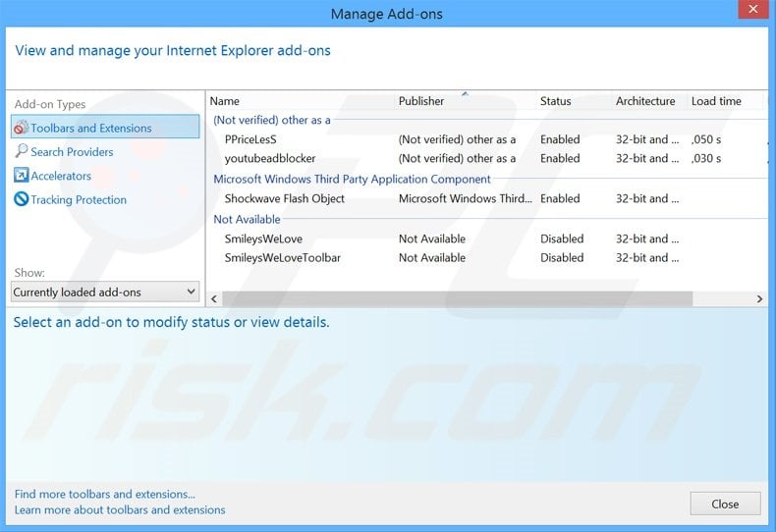
Task: Select Search Providers category
Action: click(x=72, y=152)
